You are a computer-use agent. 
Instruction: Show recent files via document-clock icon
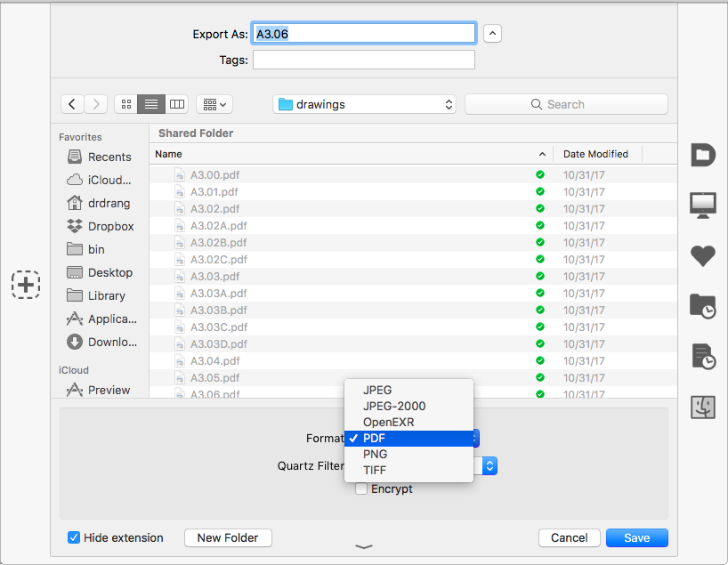(x=703, y=357)
